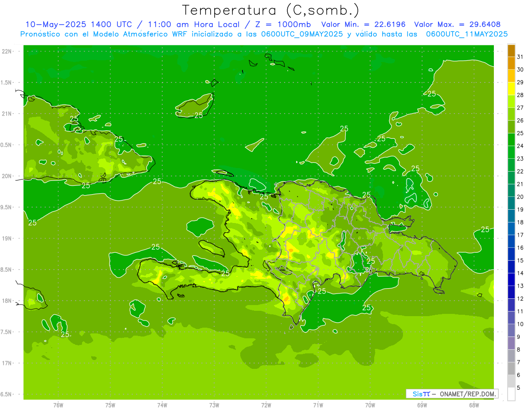Pick the purple swatch between 8 and 9
The width and height of the screenshot is (532, 411).
point(511,343)
